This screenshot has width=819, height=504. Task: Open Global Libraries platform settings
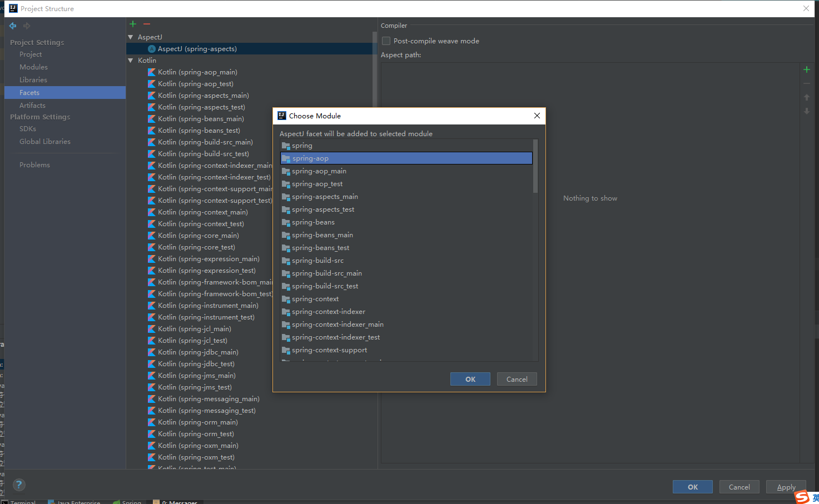45,142
